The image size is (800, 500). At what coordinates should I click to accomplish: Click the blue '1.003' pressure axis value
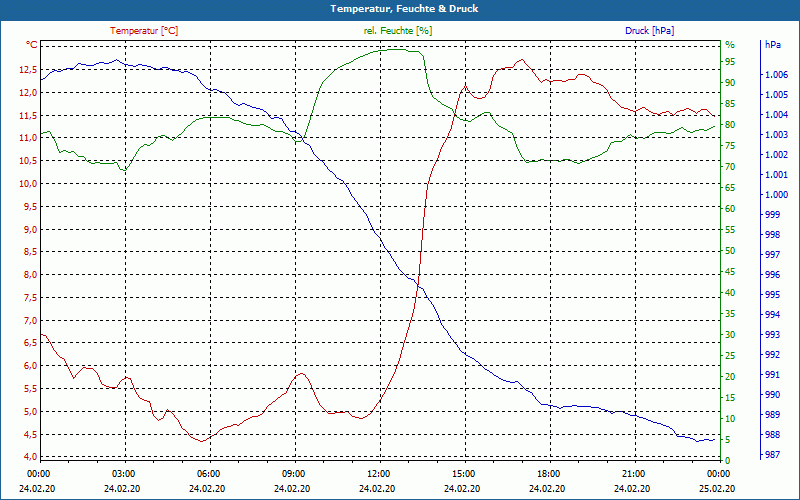tap(776, 135)
